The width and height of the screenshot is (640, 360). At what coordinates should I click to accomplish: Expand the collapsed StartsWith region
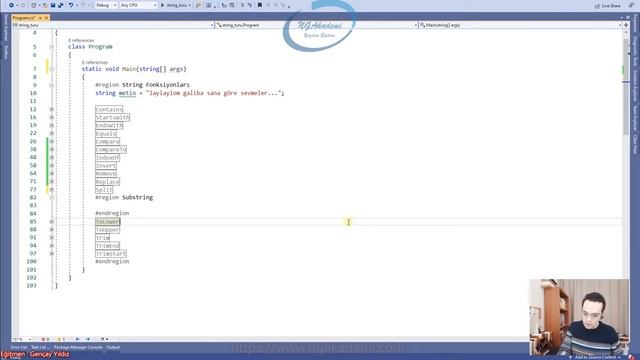[x=52, y=118]
